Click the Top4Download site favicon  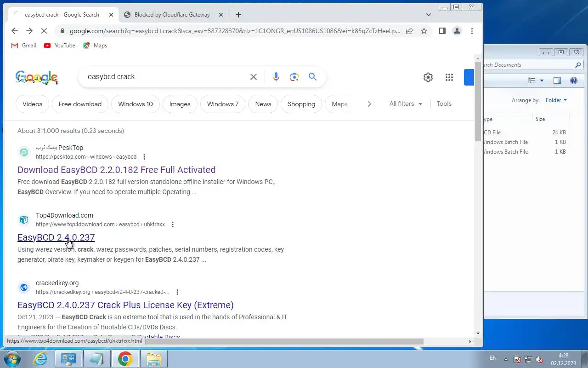(24, 220)
